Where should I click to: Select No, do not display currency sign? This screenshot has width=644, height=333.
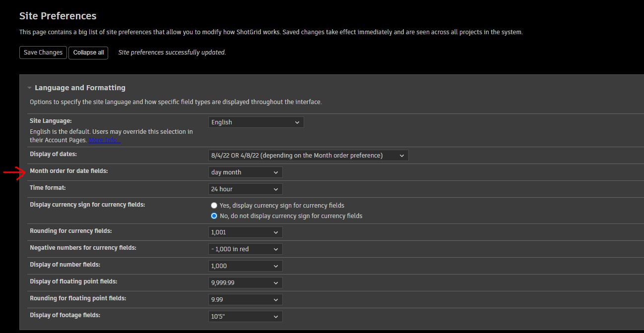click(214, 216)
